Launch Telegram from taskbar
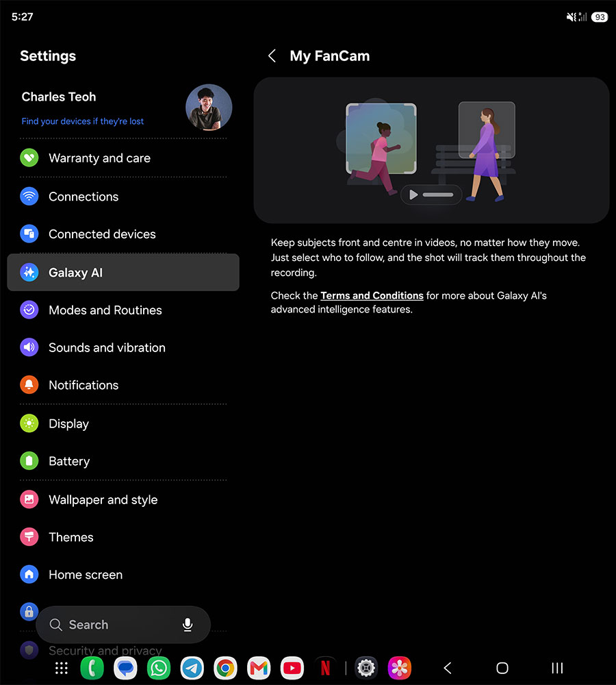Screen dimensions: 616x685 (192, 668)
